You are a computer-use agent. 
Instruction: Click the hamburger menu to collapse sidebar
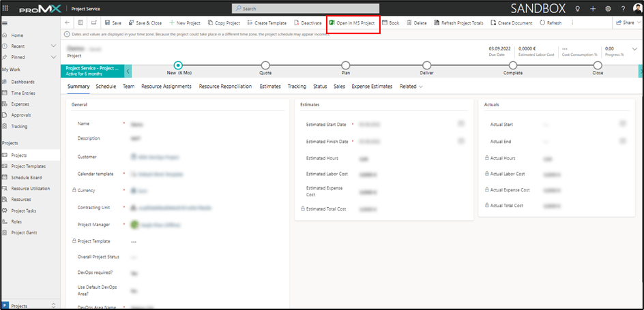5,23
